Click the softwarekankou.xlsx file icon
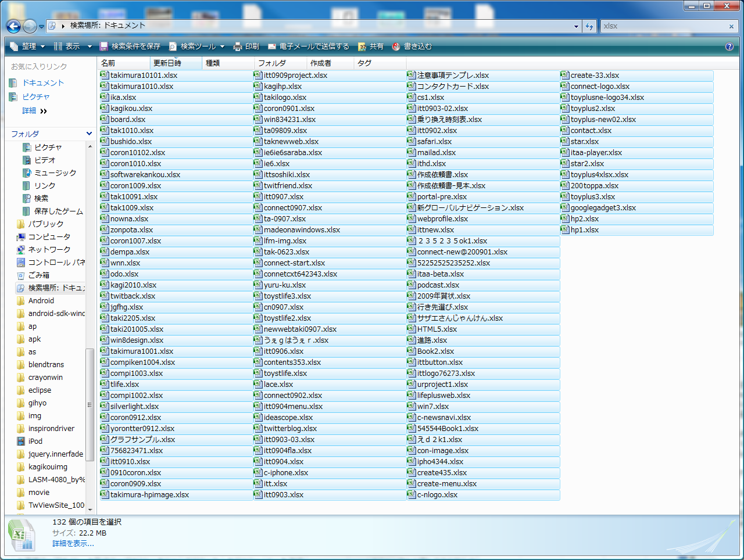744x560 pixels. pyautogui.click(x=105, y=174)
